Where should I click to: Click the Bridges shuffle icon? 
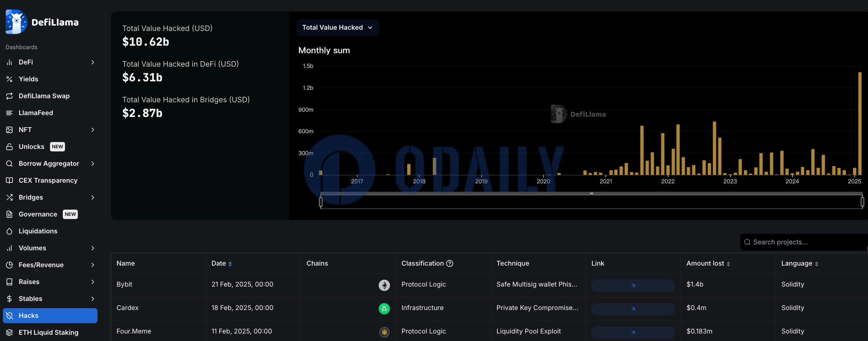(x=9, y=197)
